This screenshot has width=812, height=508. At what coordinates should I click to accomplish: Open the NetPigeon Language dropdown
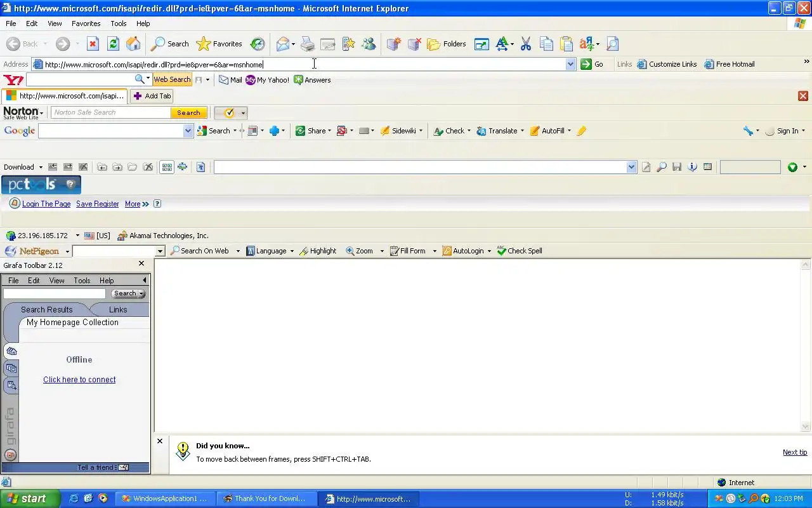292,251
